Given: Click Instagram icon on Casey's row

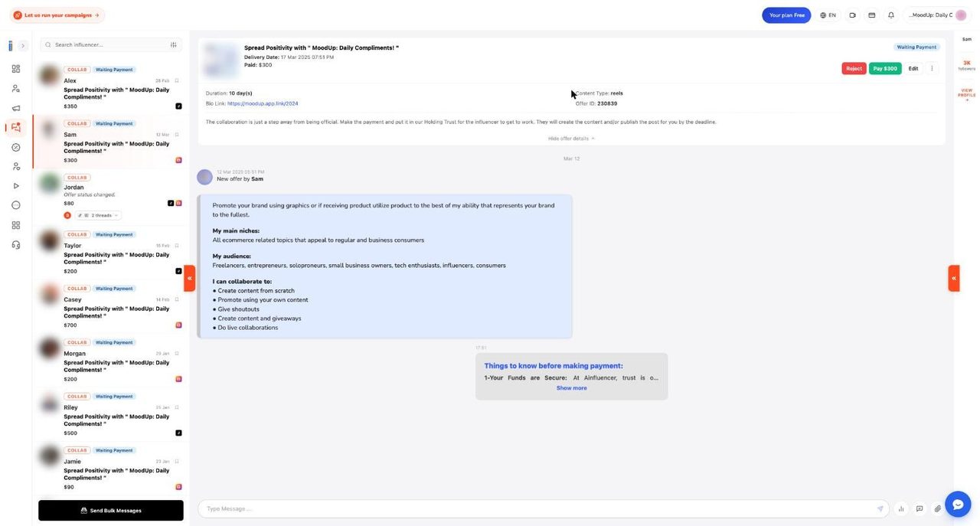Looking at the screenshot, I should pos(178,325).
